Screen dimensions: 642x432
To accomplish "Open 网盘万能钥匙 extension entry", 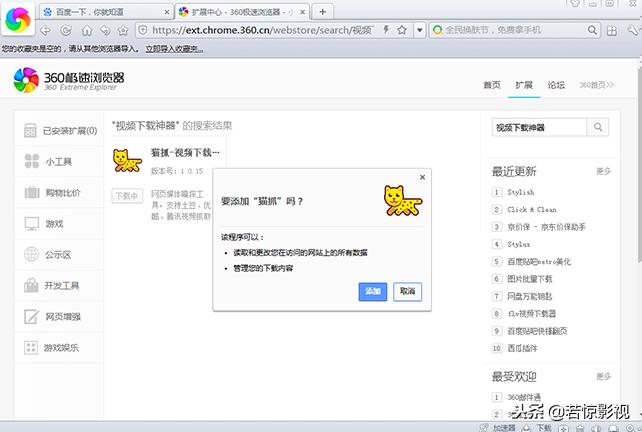I will 530,296.
